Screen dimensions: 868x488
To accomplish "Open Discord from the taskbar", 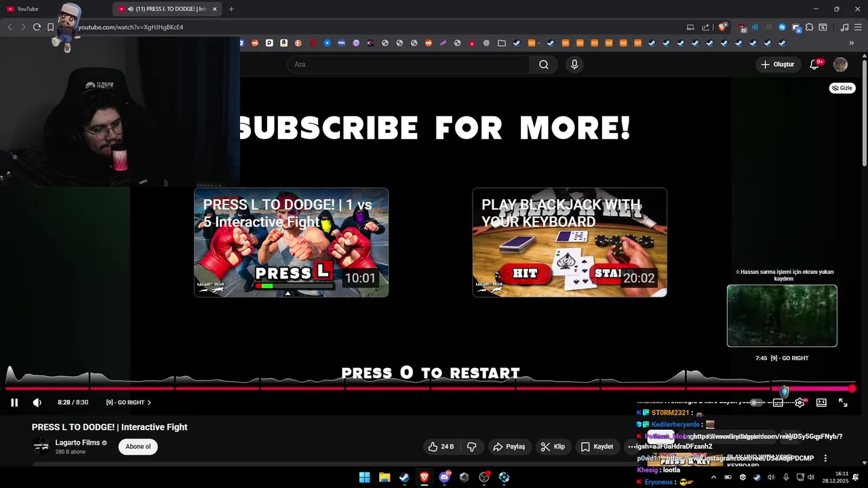I will pyautogui.click(x=445, y=477).
